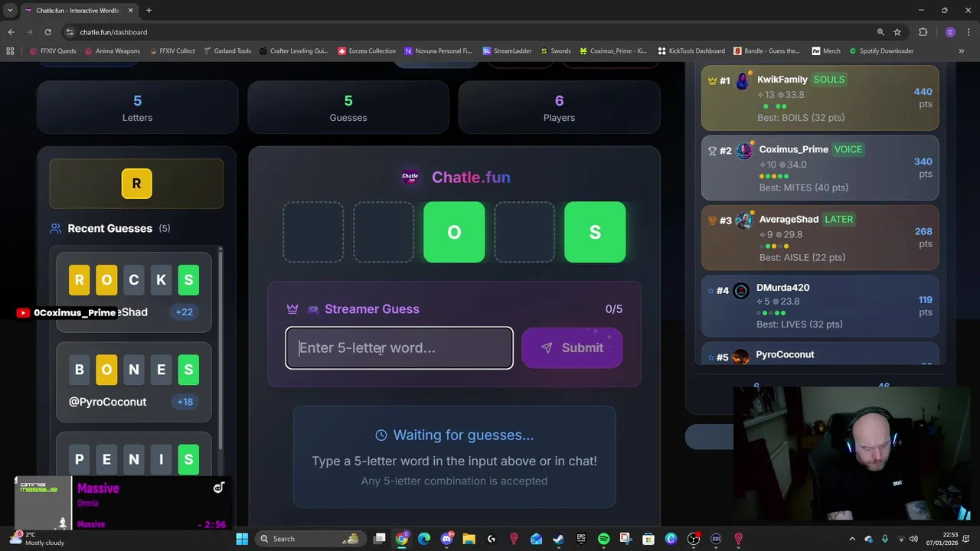980x551 pixels.
Task: Click the yellow R letter tile
Action: coord(136,184)
